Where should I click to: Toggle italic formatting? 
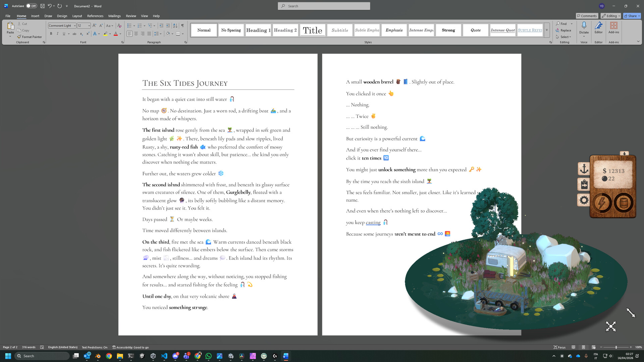click(x=57, y=34)
